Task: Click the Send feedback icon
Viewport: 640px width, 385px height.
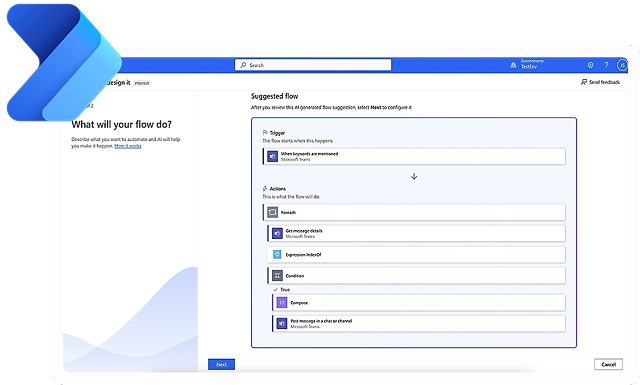Action: (584, 82)
